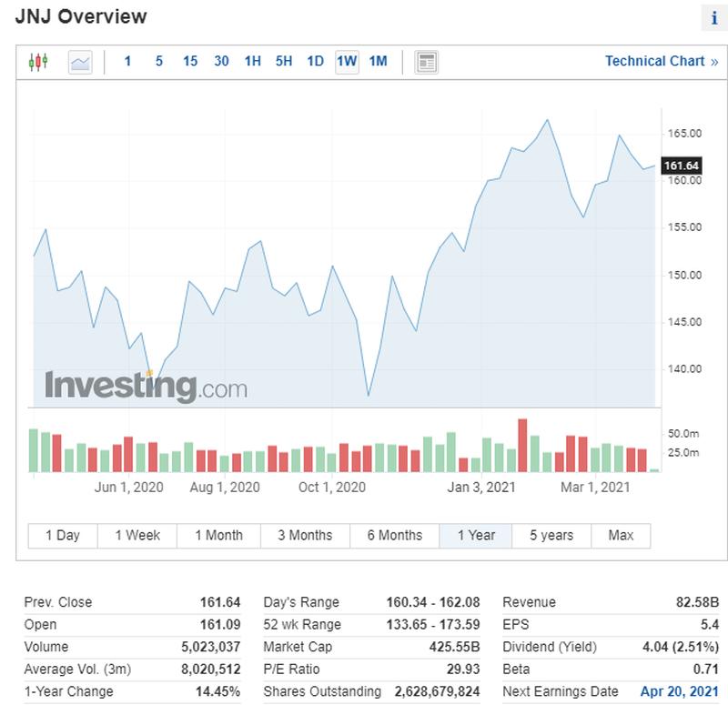Screen dimensions: 728x705
Task: Switch to candlestick chart type icon
Action: pos(38,62)
